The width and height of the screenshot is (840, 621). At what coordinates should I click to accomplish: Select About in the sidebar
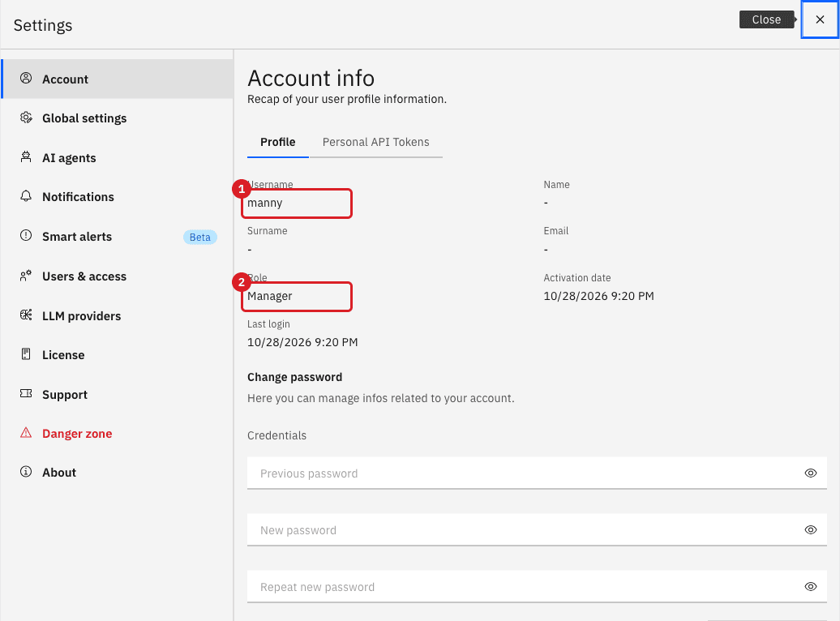pos(118,472)
